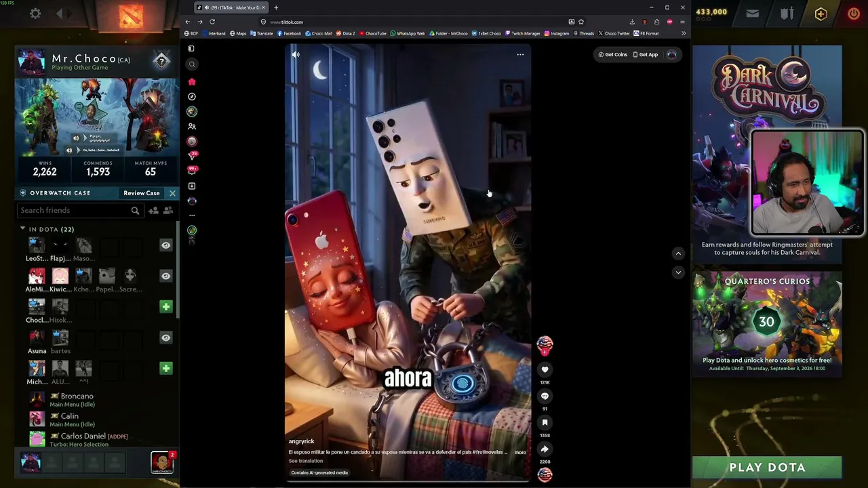Collapse the TikTok sidebar panel icon

click(x=191, y=49)
